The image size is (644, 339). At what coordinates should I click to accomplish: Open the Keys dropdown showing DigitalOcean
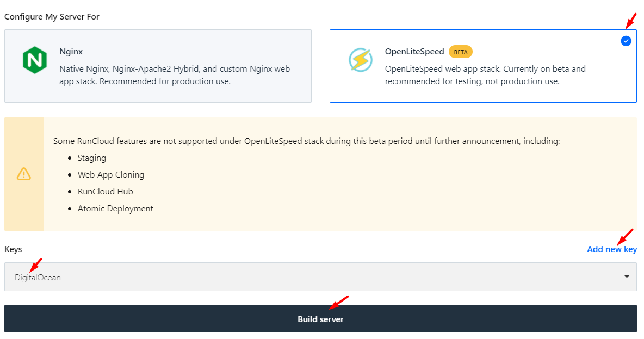[x=320, y=277]
